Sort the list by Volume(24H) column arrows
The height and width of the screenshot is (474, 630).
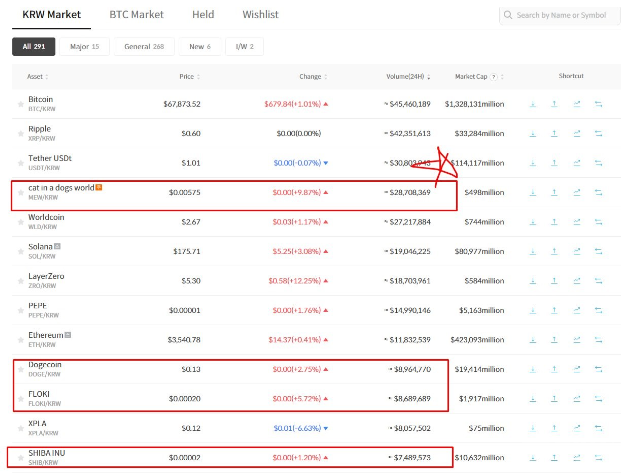(x=429, y=77)
